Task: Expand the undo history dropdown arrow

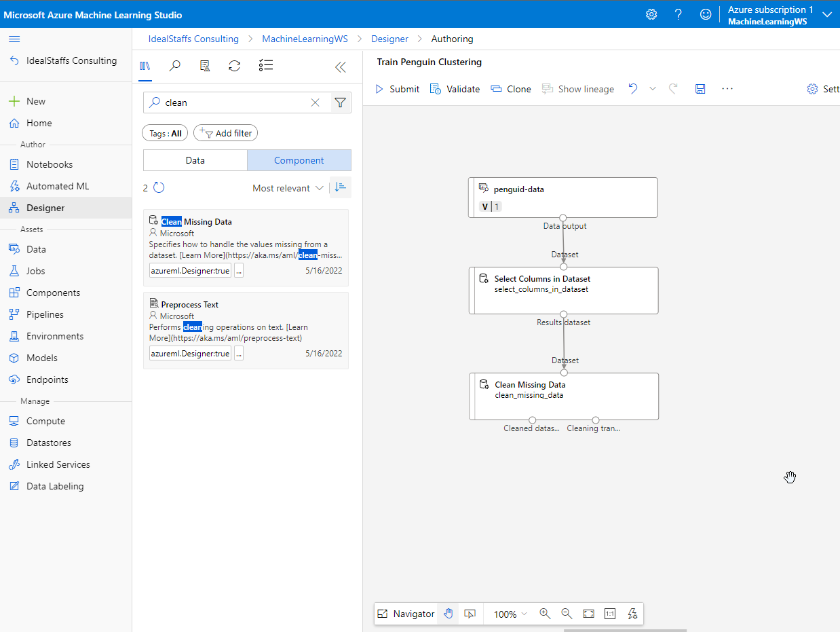Action: point(653,89)
